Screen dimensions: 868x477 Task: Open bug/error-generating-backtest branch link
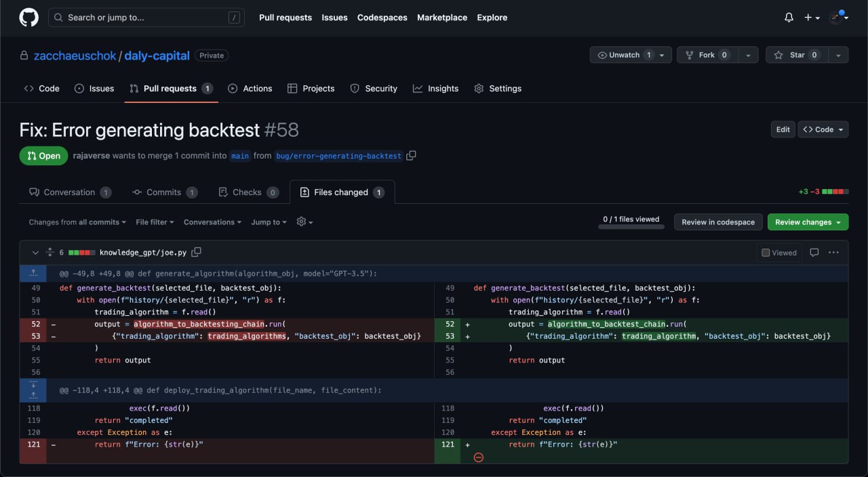tap(338, 156)
